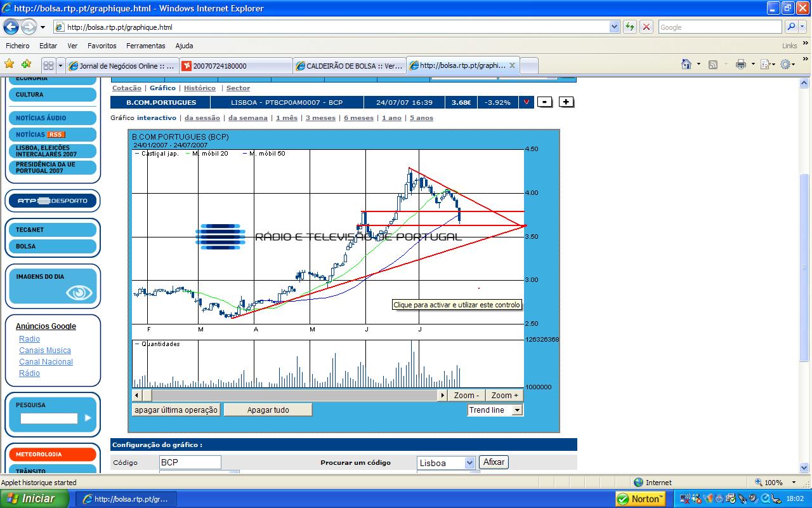Screen dimensions: 812x508
Task: Open the '5 anos' chart period link
Action: [x=421, y=118]
